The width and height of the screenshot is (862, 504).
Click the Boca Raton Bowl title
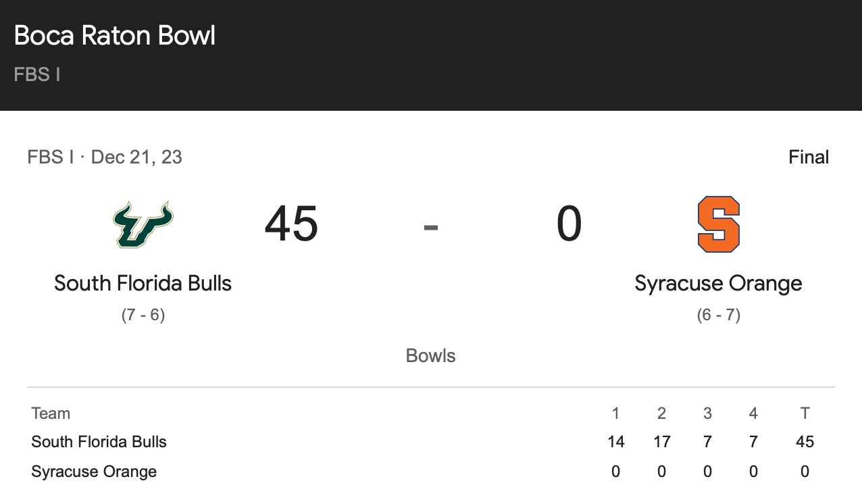115,35
